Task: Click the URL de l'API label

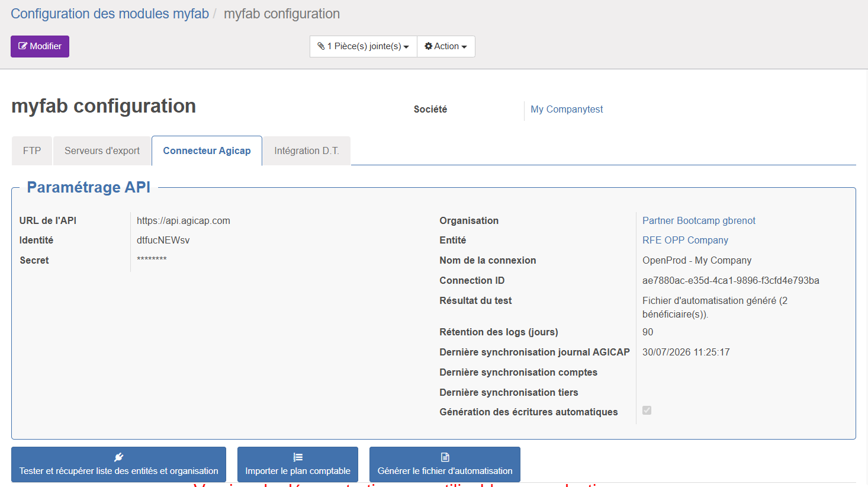Action: [x=48, y=221]
